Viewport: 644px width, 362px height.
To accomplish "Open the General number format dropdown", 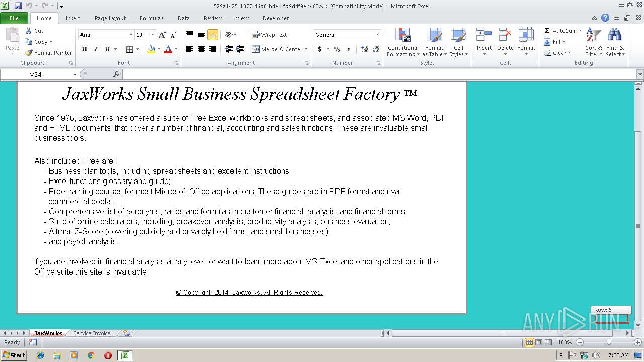I will [377, 35].
